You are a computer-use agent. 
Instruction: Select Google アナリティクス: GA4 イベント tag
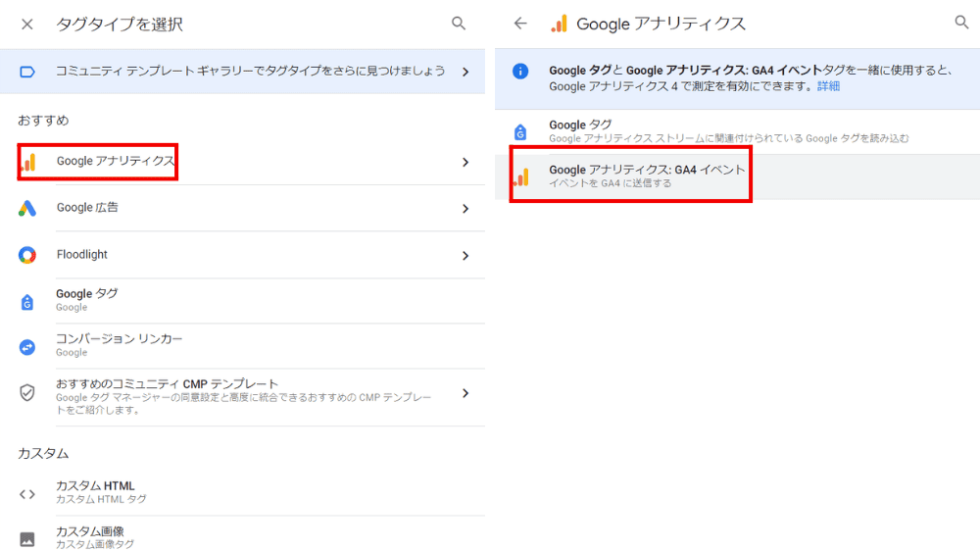[738, 177]
